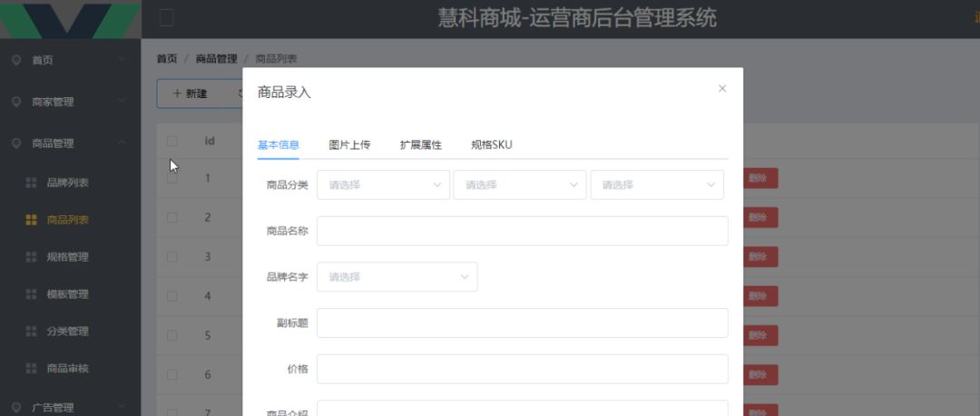Click the pin icon next to 商家管理
This screenshot has width=980, height=416.
[x=15, y=102]
